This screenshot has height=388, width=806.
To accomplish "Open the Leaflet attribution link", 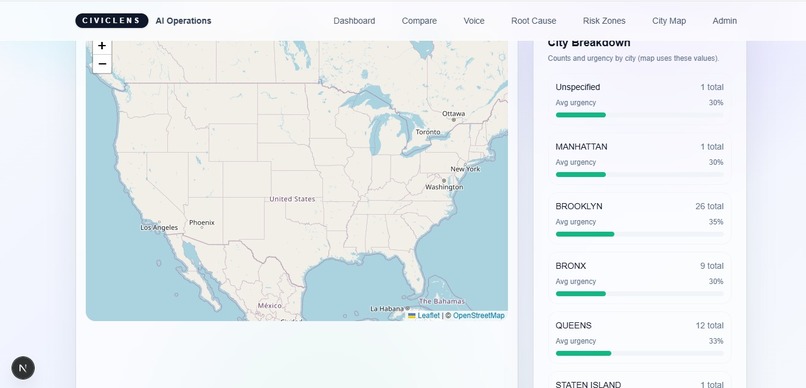I will (x=428, y=316).
